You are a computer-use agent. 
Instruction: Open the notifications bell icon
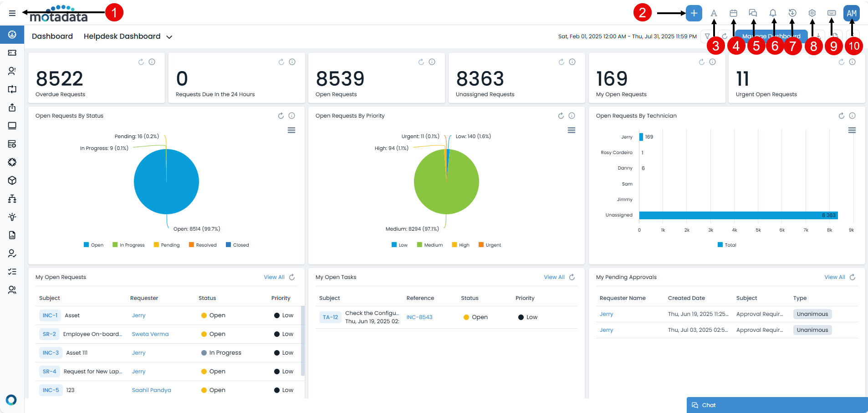773,13
